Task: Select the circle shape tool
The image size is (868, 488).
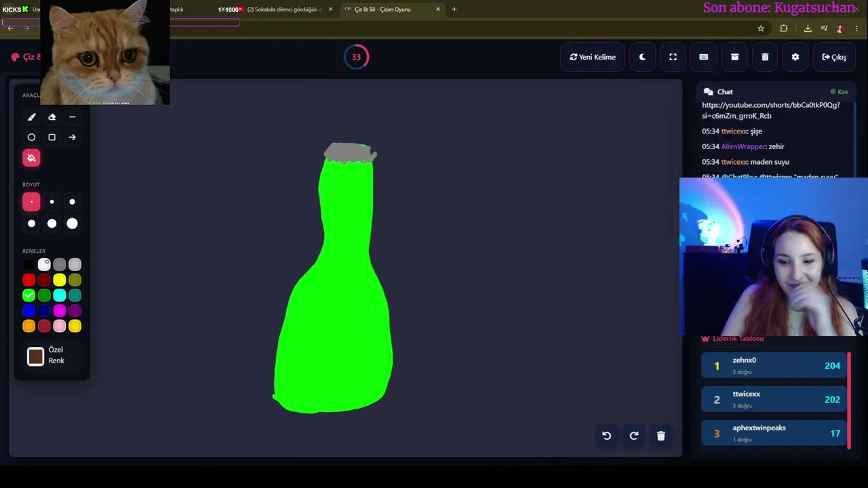Action: (x=31, y=138)
